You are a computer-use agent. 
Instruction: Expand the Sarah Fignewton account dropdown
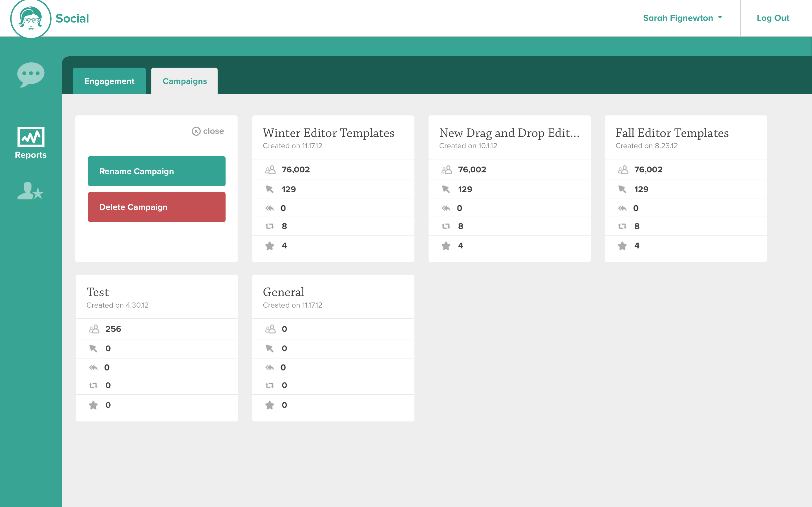coord(682,18)
